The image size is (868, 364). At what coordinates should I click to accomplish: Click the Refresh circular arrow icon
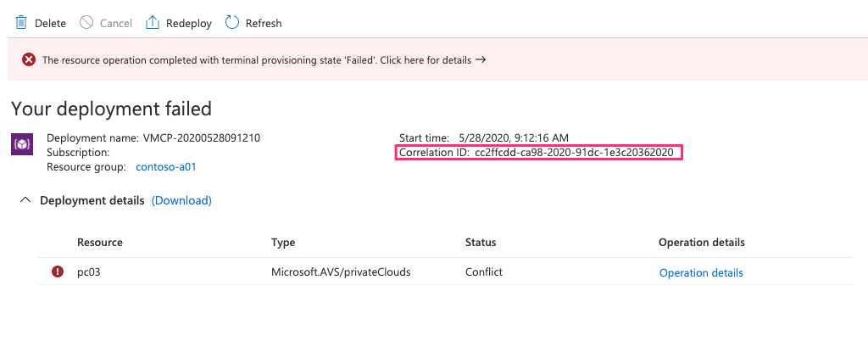tap(232, 23)
